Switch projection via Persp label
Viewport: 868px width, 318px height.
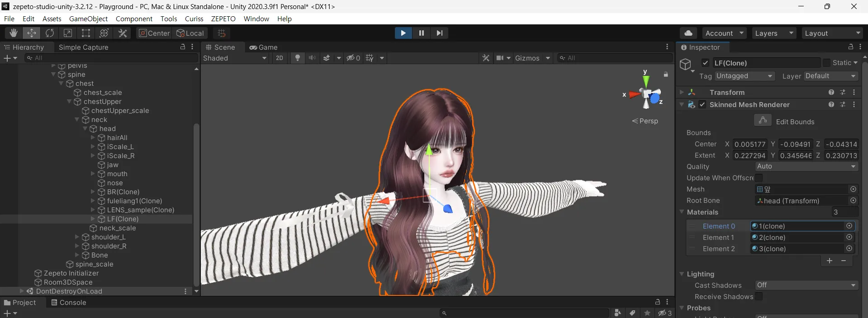coord(645,121)
